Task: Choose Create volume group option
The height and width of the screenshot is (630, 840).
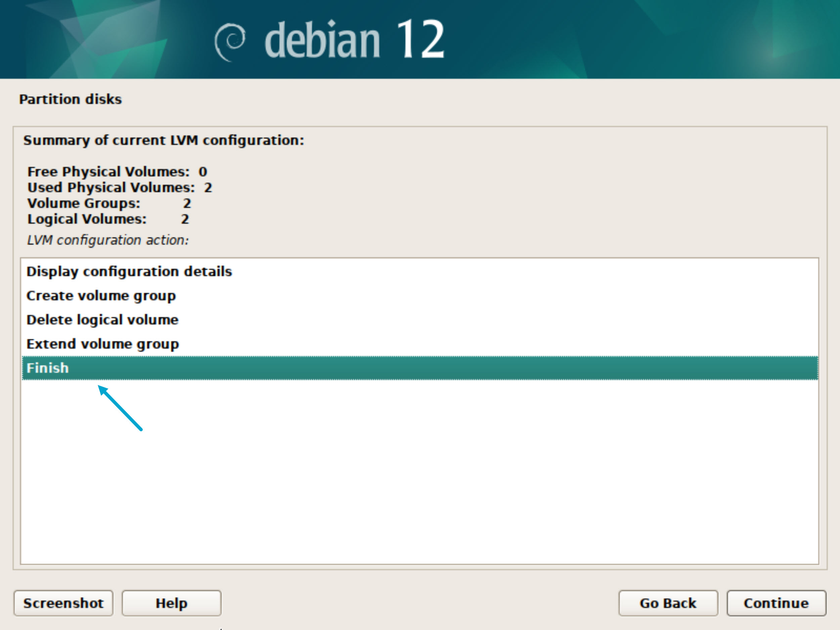Action: (101, 296)
